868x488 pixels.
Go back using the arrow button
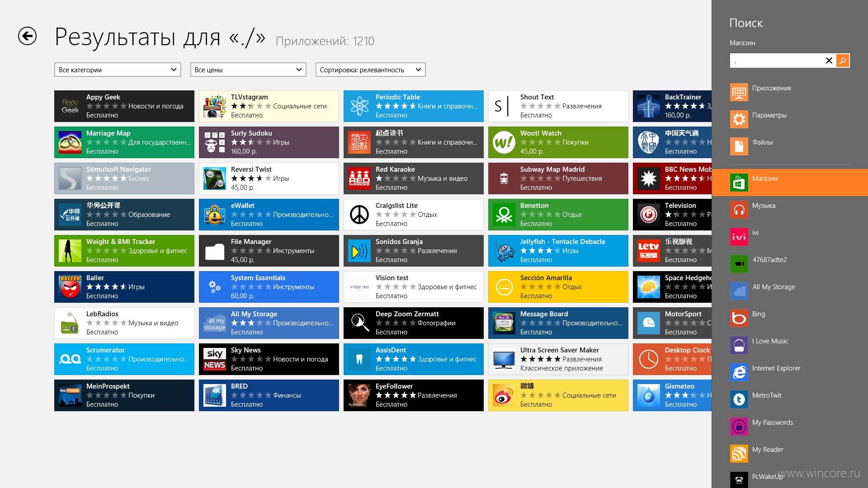tap(27, 36)
